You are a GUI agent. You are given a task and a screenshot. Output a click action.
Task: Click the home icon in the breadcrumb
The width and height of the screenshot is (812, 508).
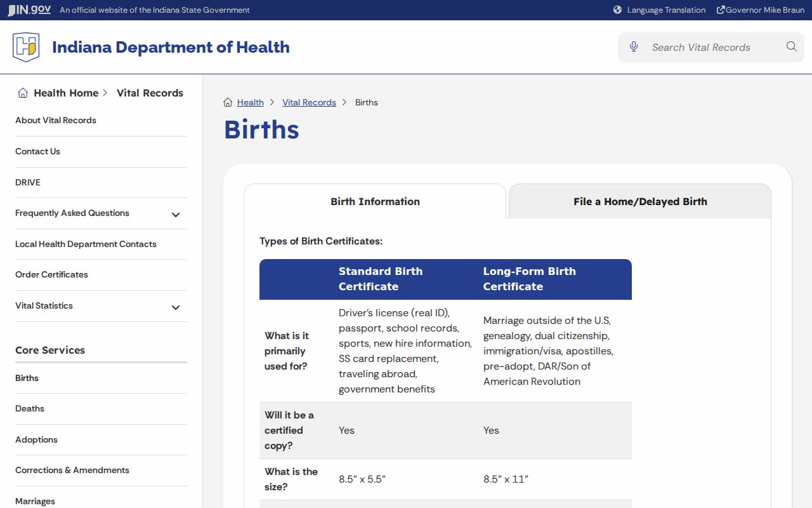point(228,102)
